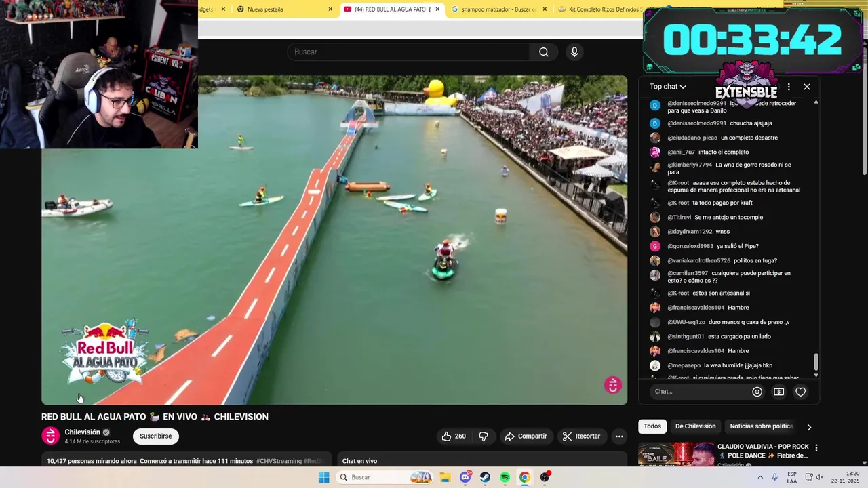Click live chat scrollbar thumb
Image resolution: width=868 pixels, height=488 pixels.
click(816, 363)
